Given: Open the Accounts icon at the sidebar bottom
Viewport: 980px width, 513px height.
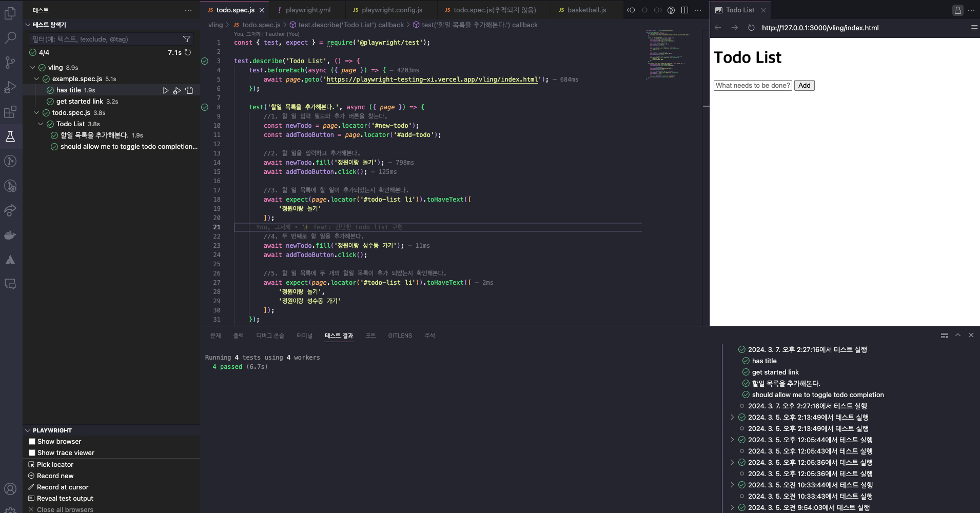Looking at the screenshot, I should [x=10, y=489].
